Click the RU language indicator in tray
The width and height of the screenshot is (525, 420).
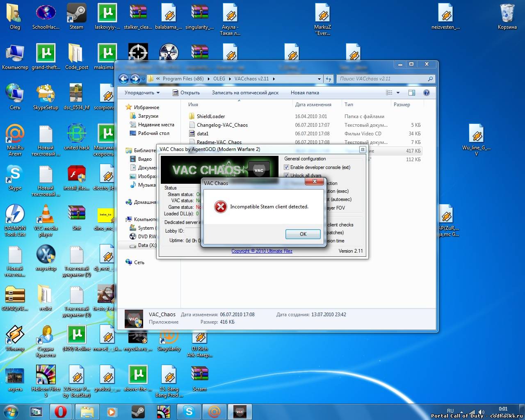pos(450,411)
